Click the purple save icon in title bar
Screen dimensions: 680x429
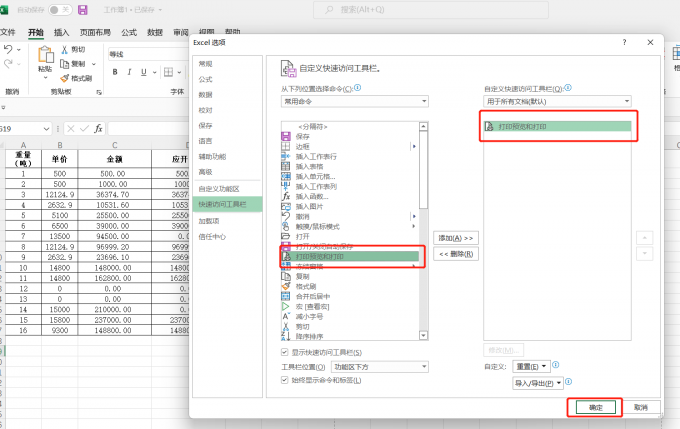82,10
